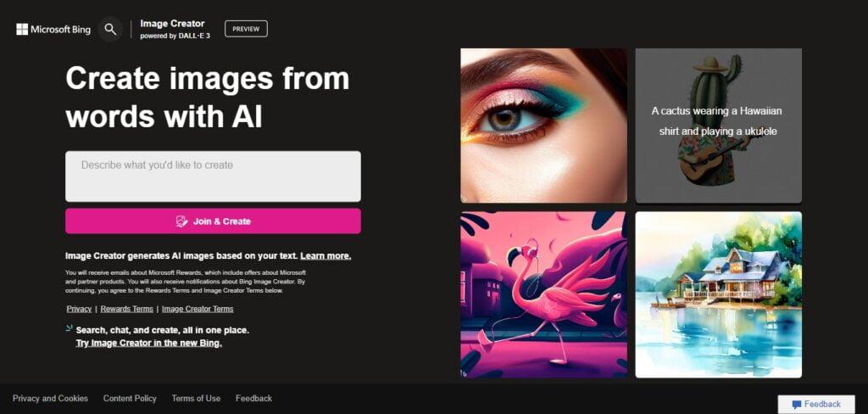The height and width of the screenshot is (414, 868).
Task: Click the Microsoft Bing logo
Action: pos(53,30)
